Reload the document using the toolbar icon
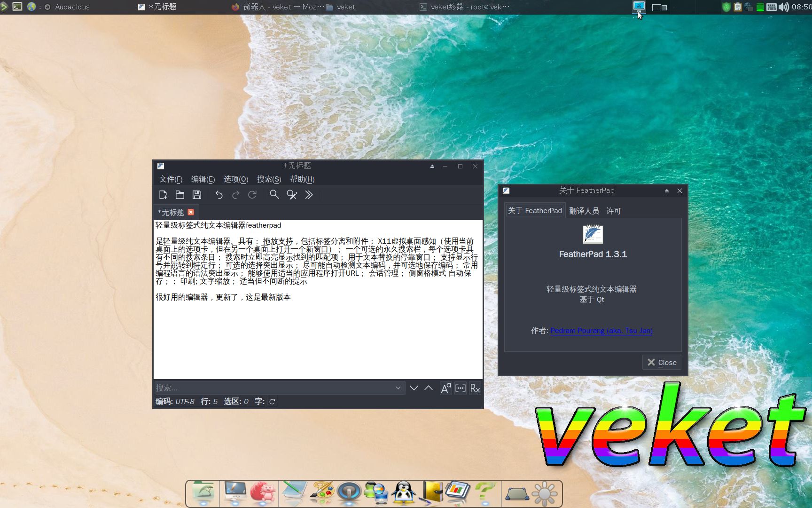The image size is (812, 508). pyautogui.click(x=252, y=195)
